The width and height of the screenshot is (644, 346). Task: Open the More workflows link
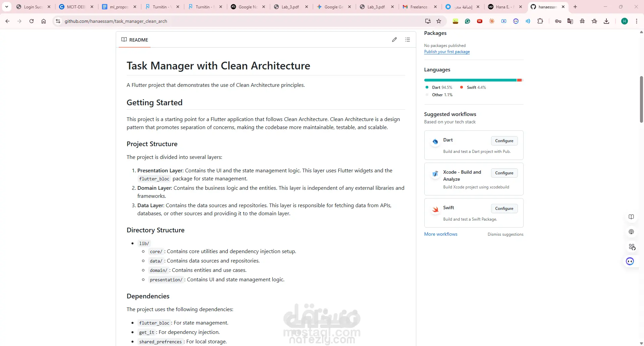tap(441, 234)
